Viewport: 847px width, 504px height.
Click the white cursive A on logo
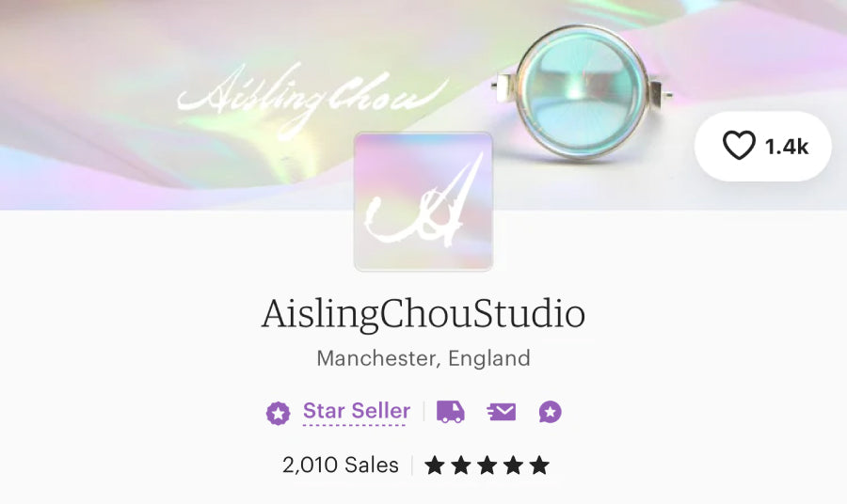click(423, 199)
